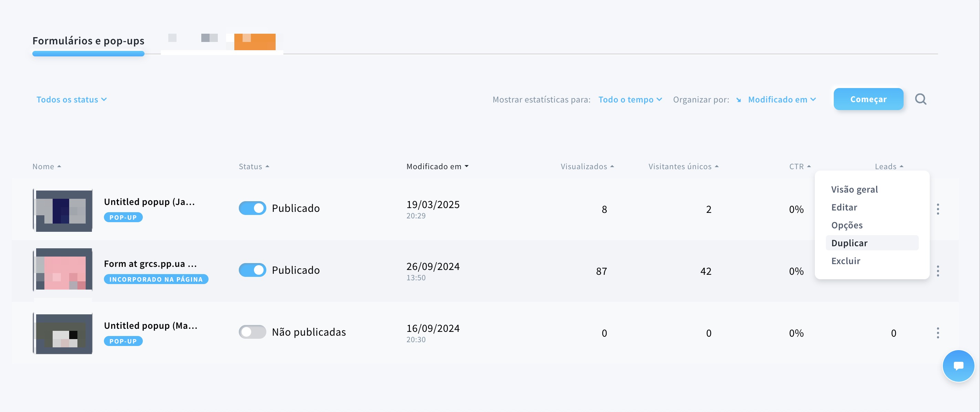Click the date 19/03/2025
980x412 pixels.
point(433,205)
